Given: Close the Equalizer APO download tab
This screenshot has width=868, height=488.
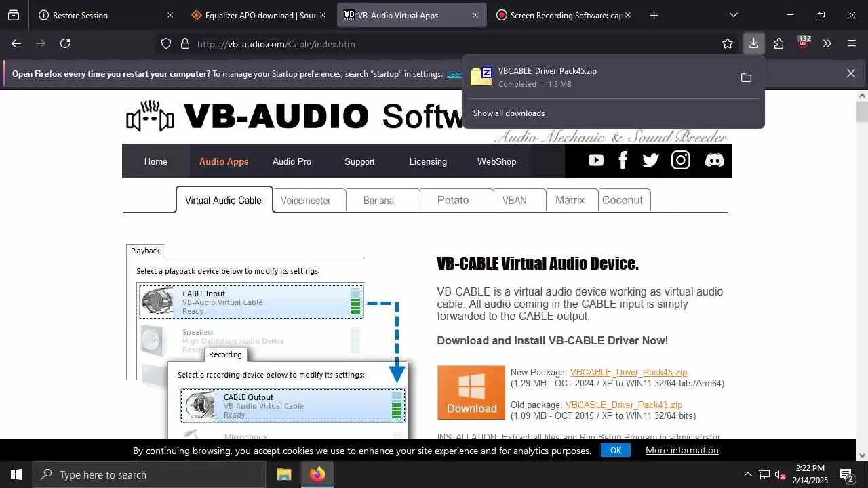Looking at the screenshot, I should [323, 15].
